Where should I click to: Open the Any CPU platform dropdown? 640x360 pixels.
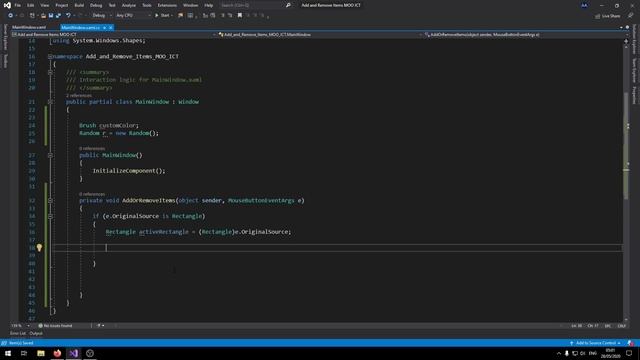(x=133, y=16)
